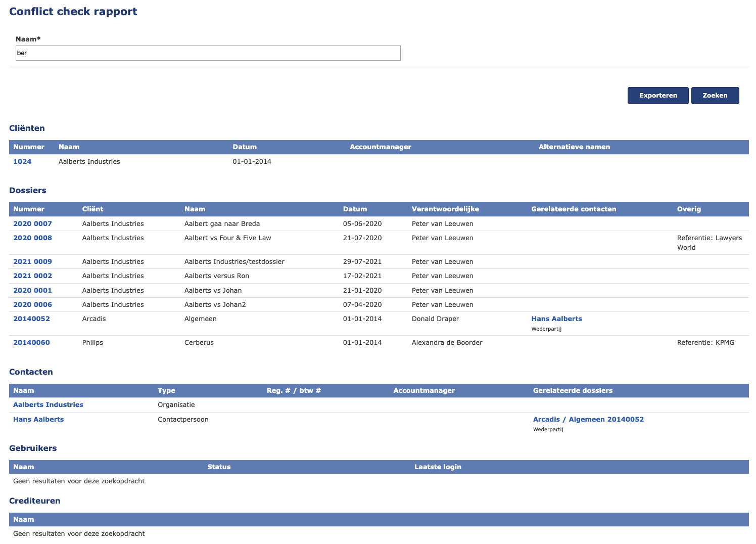Viewport: 756px width, 544px height.
Task: Click Accountmanager header in Cliënten table
Action: [381, 147]
